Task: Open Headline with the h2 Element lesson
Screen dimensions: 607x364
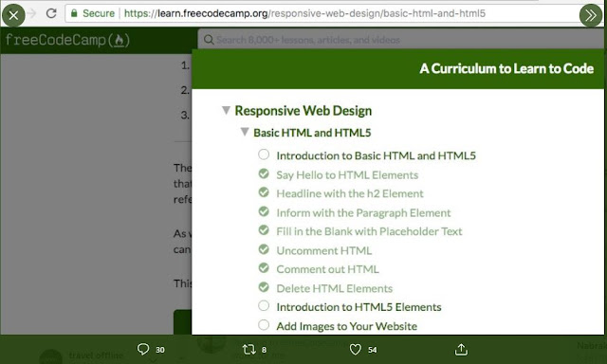Action: point(350,193)
